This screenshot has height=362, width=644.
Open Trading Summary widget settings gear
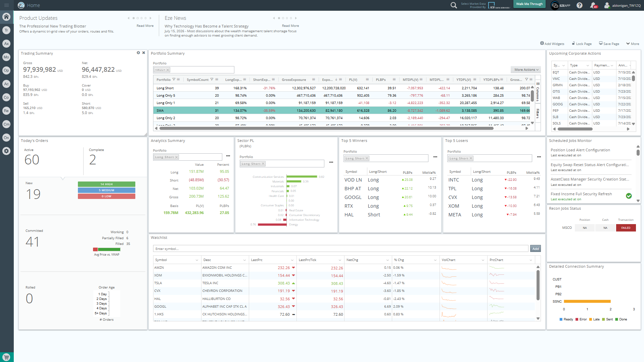tap(138, 53)
